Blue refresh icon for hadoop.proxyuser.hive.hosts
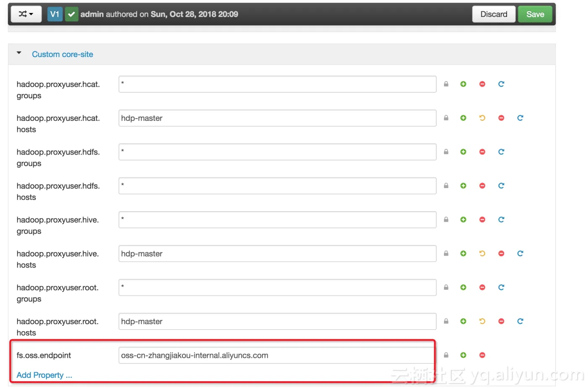 point(520,254)
